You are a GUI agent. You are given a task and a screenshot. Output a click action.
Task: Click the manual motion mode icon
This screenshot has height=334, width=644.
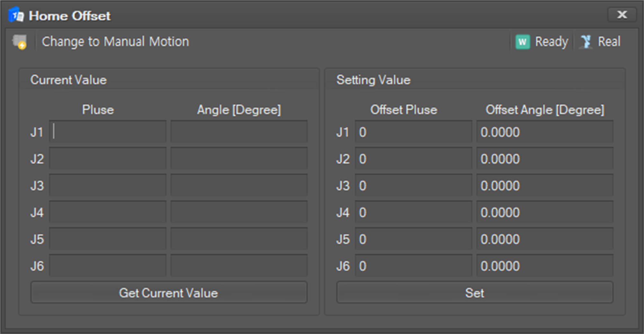tap(20, 42)
